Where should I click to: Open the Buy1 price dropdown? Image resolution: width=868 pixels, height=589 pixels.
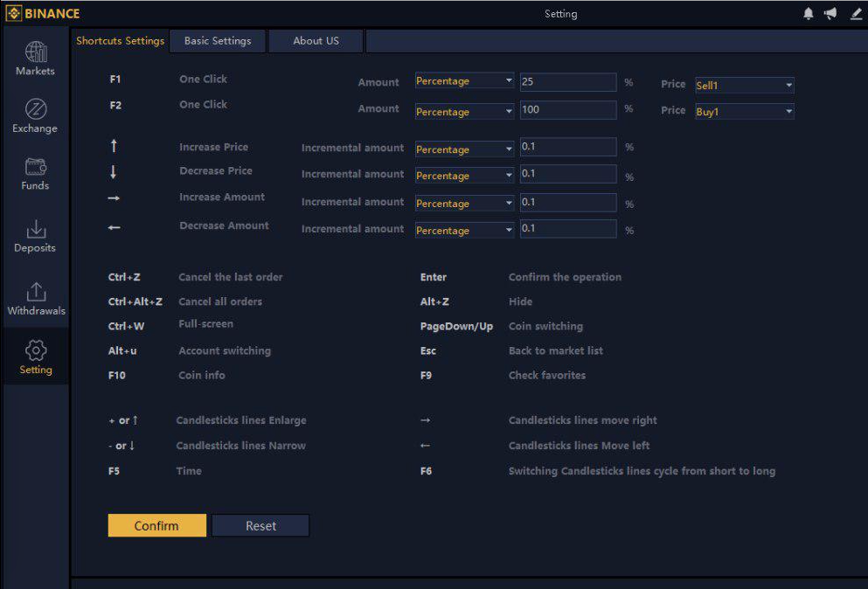point(745,112)
